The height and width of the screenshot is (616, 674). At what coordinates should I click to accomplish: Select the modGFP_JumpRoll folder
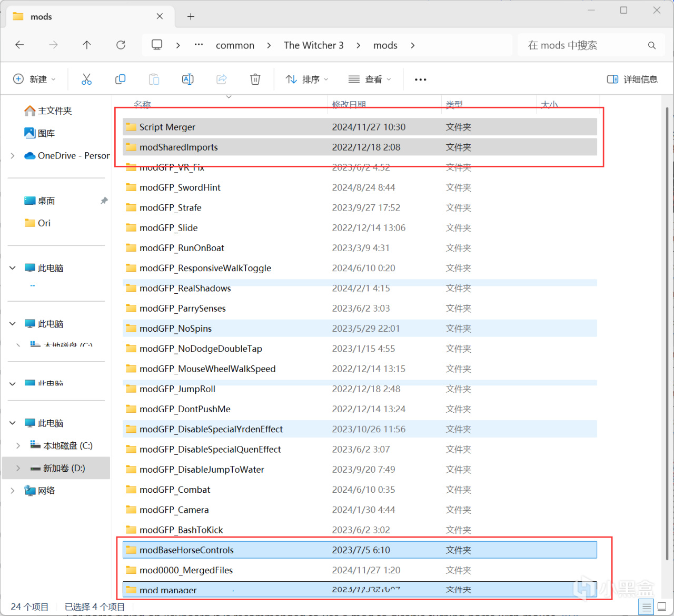[360, 389]
